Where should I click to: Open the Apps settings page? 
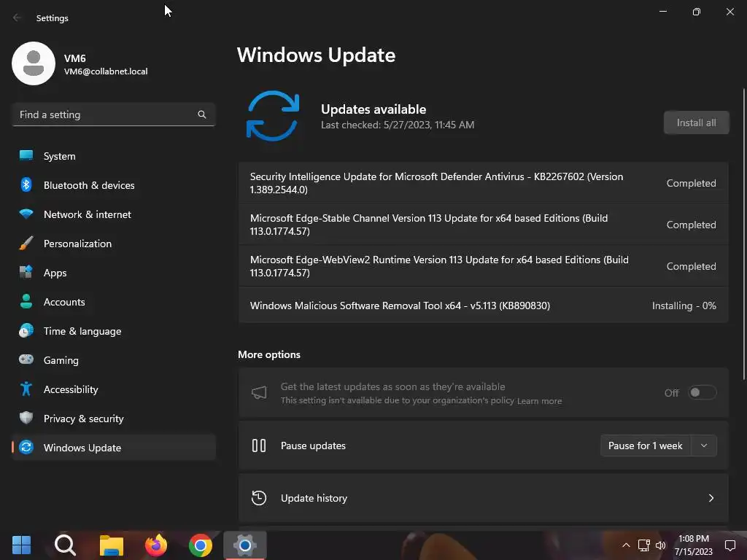click(x=113, y=273)
